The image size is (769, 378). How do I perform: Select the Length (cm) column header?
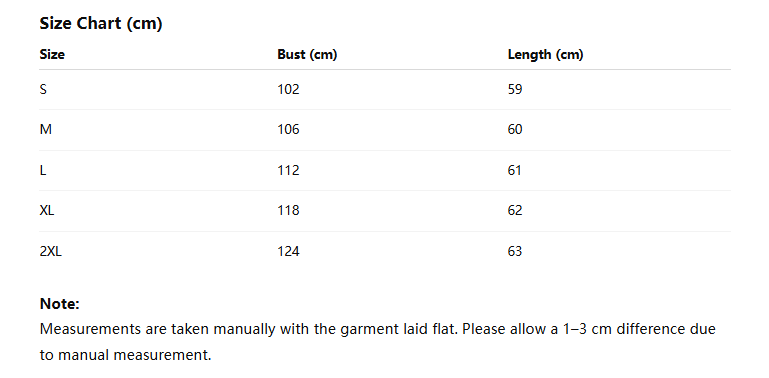click(545, 54)
